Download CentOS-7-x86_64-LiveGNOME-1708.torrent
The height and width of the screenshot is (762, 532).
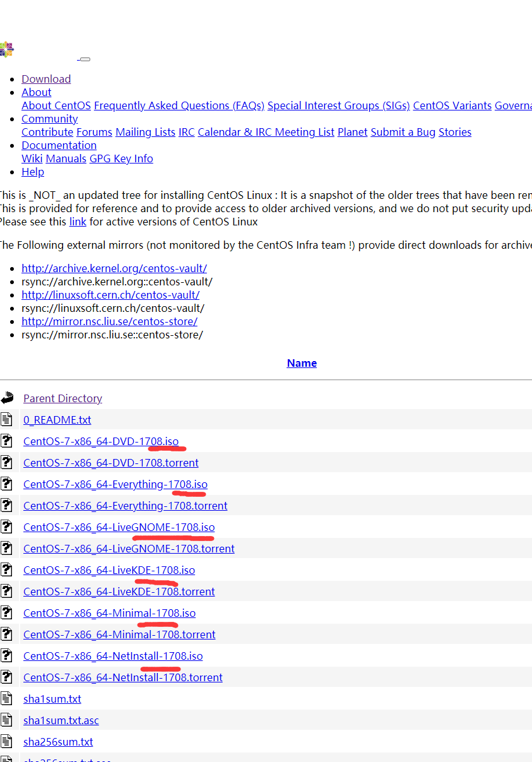(129, 549)
